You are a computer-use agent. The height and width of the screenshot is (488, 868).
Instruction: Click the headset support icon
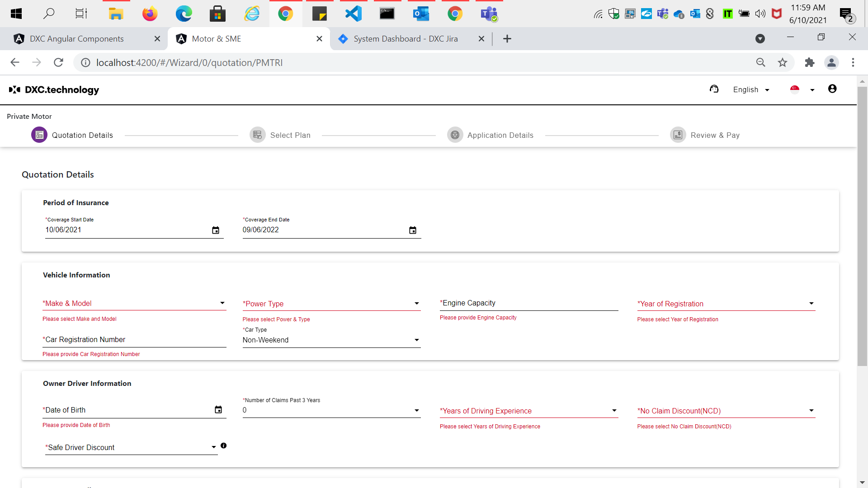pos(714,89)
